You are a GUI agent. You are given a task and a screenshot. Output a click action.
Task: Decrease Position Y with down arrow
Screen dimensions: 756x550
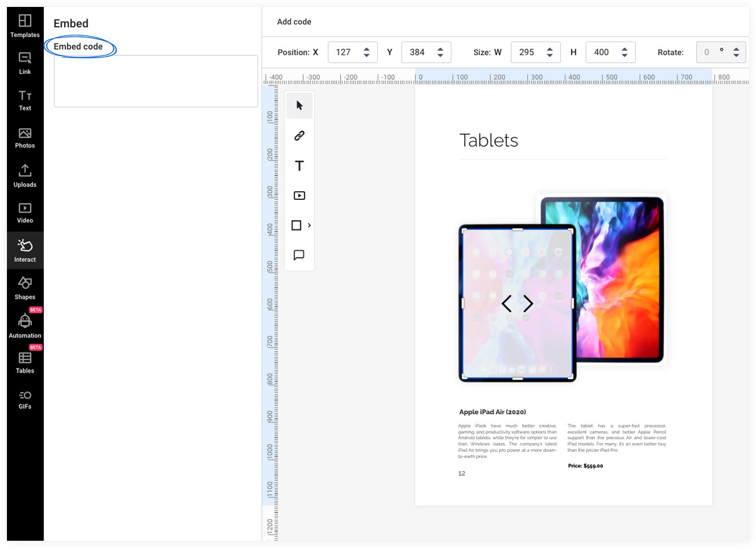pyautogui.click(x=441, y=55)
